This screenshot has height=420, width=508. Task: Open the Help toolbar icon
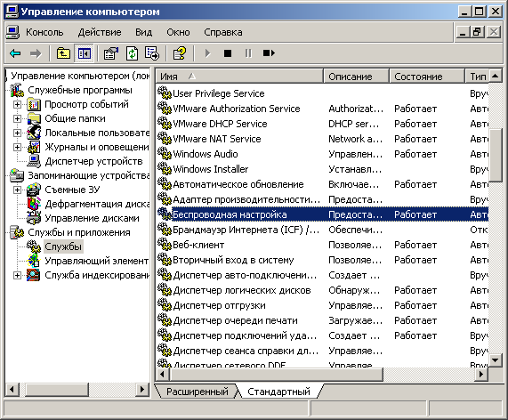tap(180, 53)
